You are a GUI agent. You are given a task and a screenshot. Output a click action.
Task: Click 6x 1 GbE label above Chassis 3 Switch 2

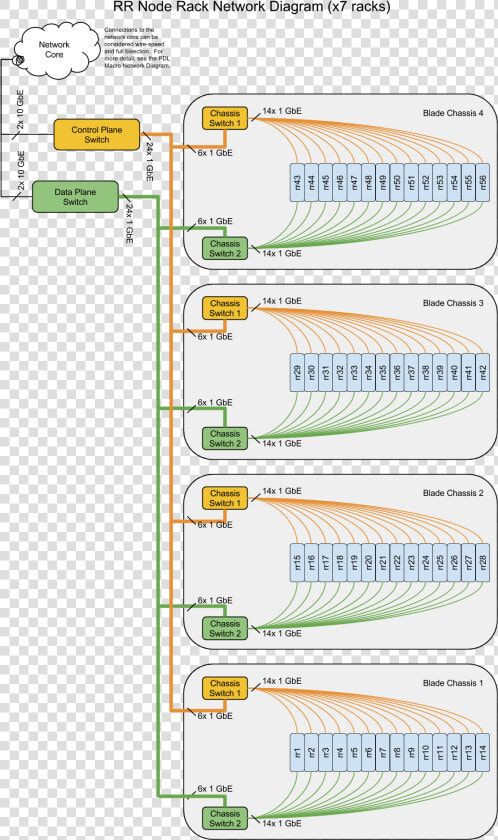point(215,402)
